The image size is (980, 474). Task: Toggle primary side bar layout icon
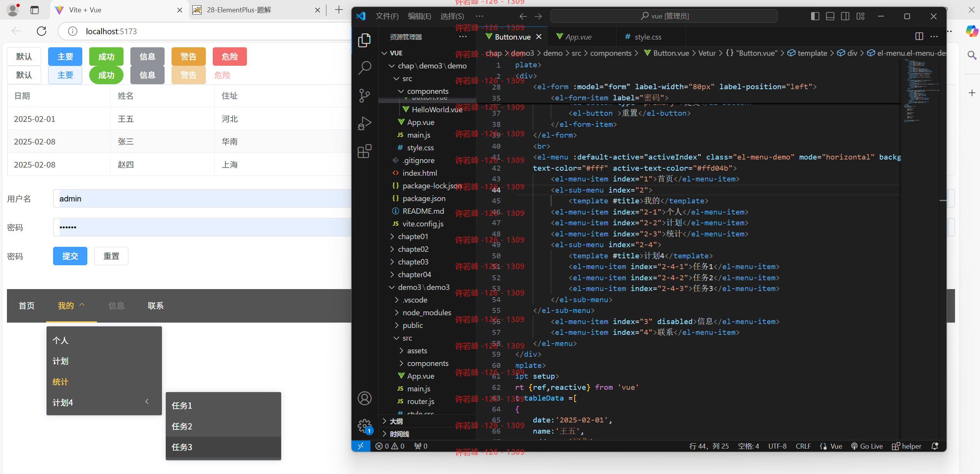[x=815, y=16]
